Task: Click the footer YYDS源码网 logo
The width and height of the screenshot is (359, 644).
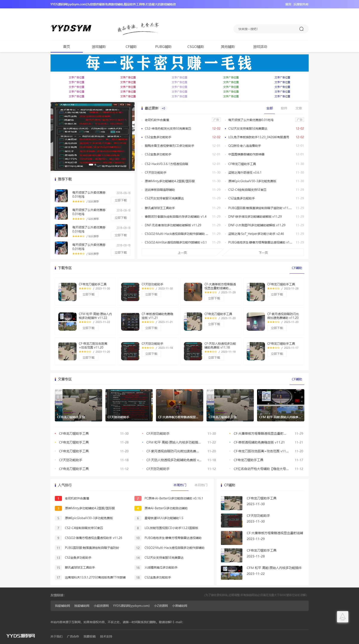Action: click(21, 635)
